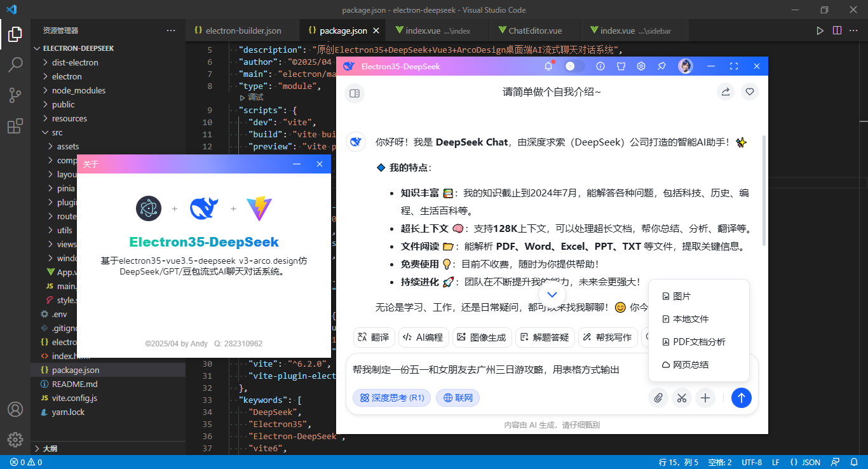Click the scroll-to-bottom chevron button
This screenshot has width=868, height=469.
[552, 294]
